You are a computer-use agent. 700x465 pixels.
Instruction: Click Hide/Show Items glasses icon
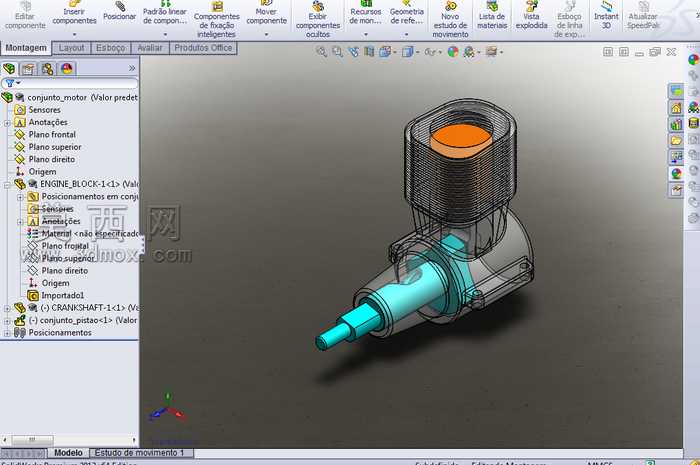430,52
